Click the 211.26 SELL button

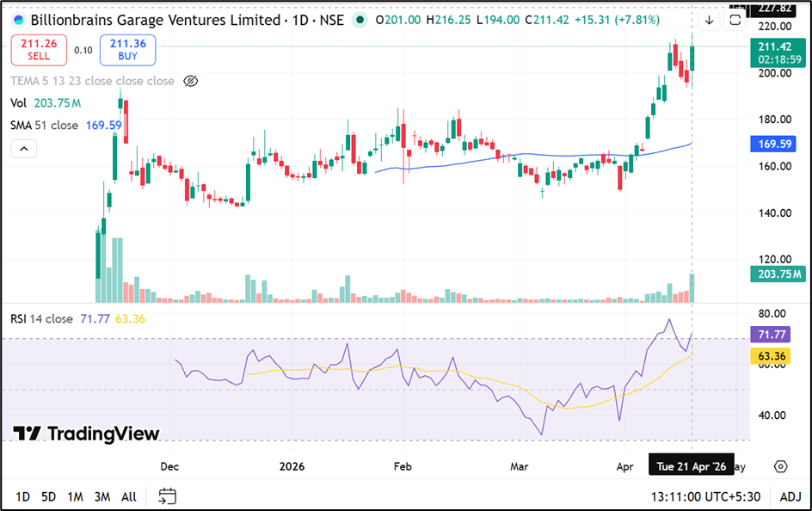pos(39,50)
